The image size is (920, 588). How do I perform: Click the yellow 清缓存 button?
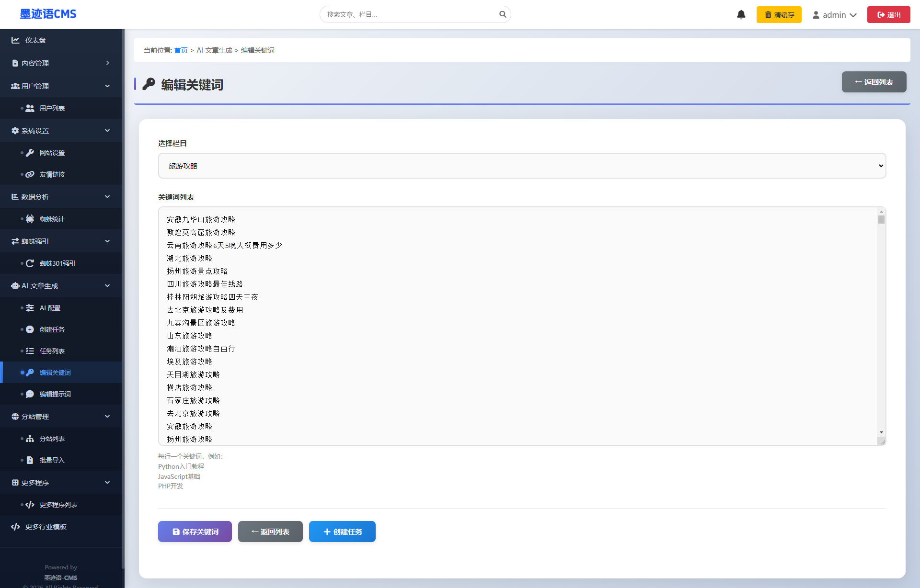[x=779, y=15]
